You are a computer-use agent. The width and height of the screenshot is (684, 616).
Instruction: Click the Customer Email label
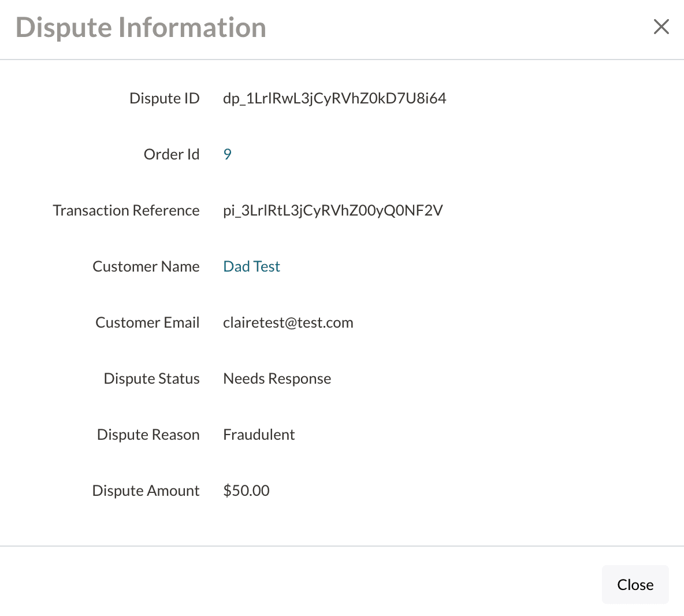[x=147, y=322]
